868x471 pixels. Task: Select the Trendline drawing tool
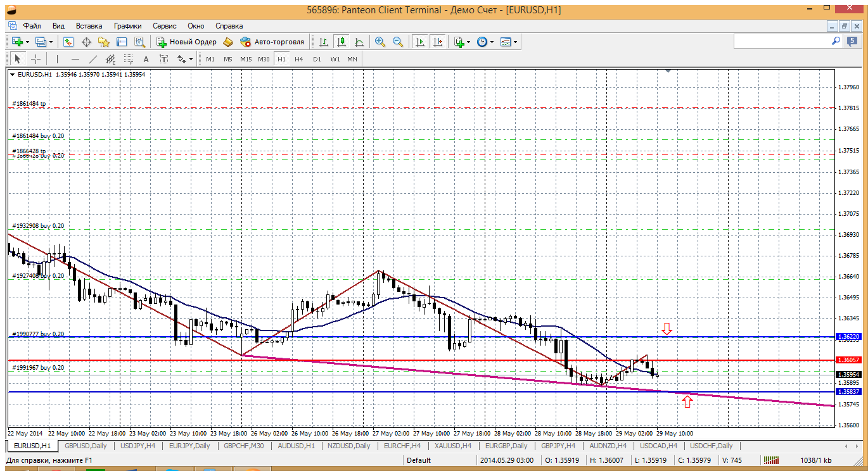point(93,59)
